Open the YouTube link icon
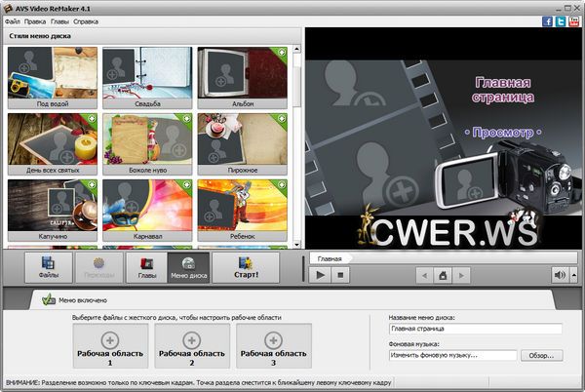Viewport: 585px width, 392px height. point(574,20)
